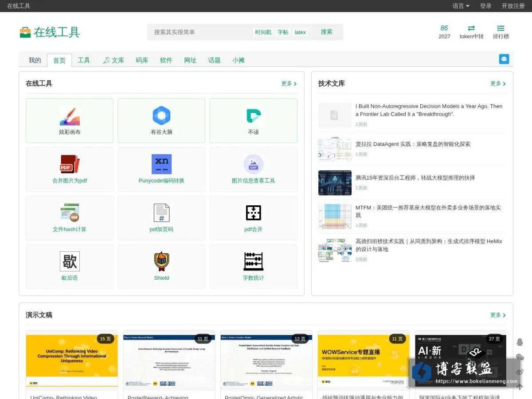Open the 字数统计 abacus icon
This screenshot has height=399, width=532.
point(253,262)
